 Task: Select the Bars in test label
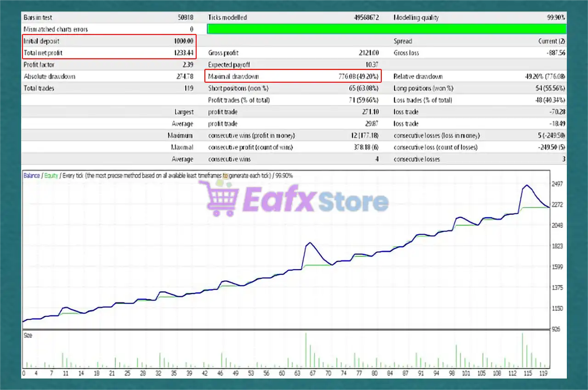click(38, 17)
